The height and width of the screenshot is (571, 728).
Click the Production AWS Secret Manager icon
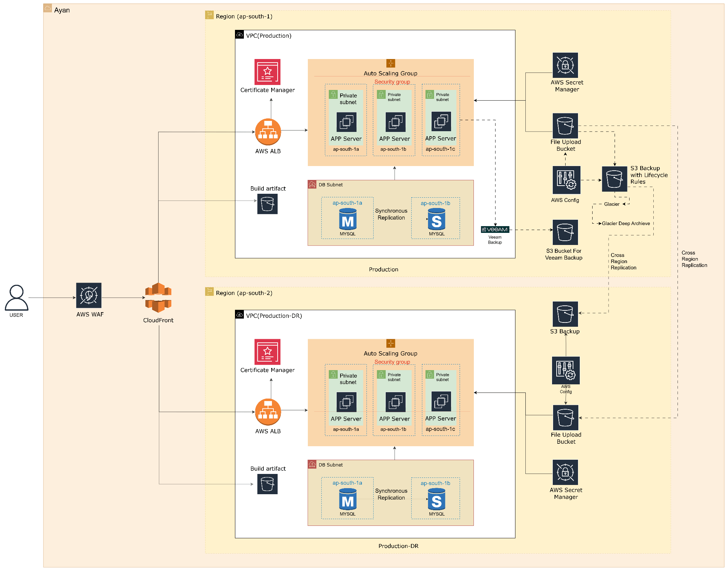565,65
